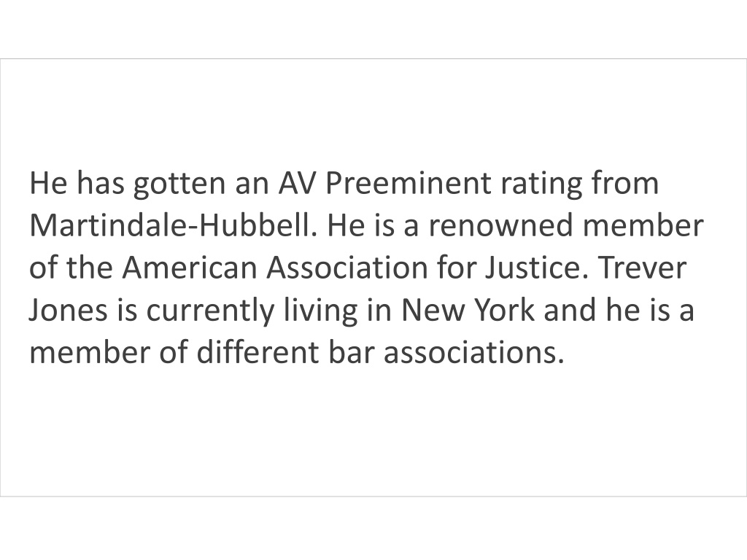Click the word "living" in the paragraph
Screen dimensions: 747x560
click(x=321, y=311)
